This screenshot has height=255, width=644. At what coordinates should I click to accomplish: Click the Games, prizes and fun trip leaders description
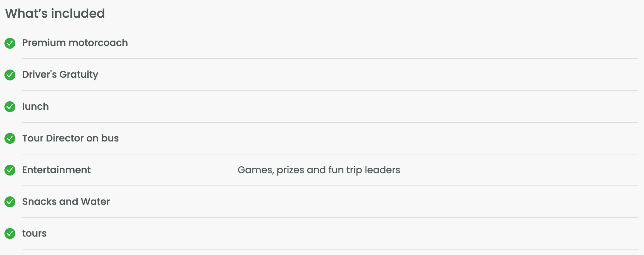coord(319,170)
